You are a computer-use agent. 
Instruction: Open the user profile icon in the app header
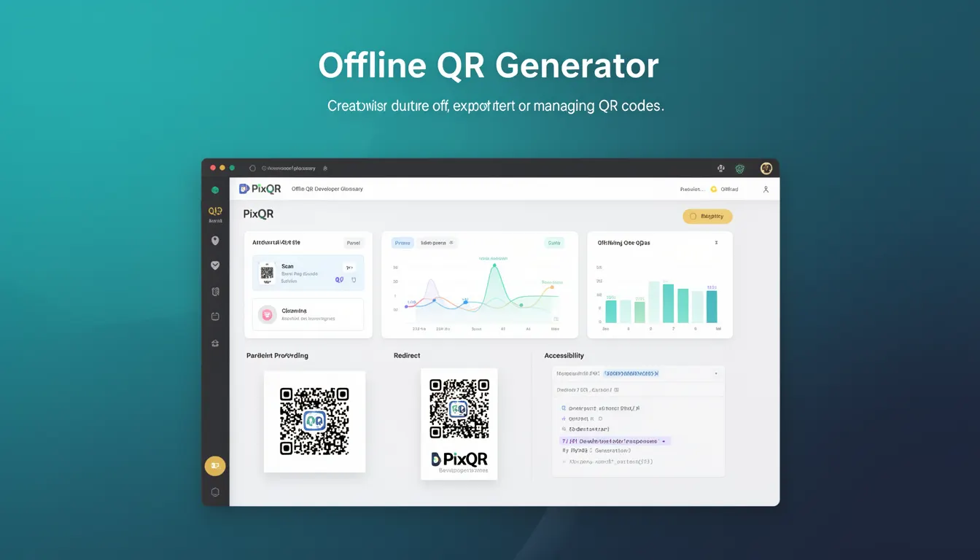766,189
